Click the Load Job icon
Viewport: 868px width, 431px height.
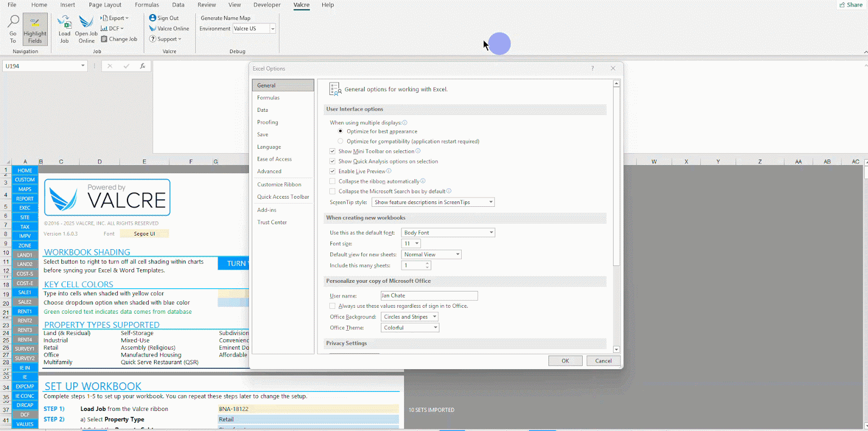tap(65, 22)
